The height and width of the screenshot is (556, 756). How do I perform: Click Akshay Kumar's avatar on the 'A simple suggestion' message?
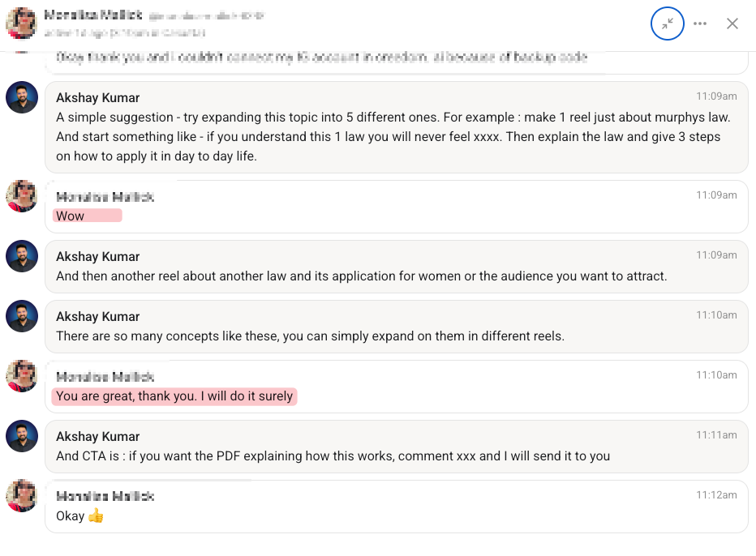point(22,97)
